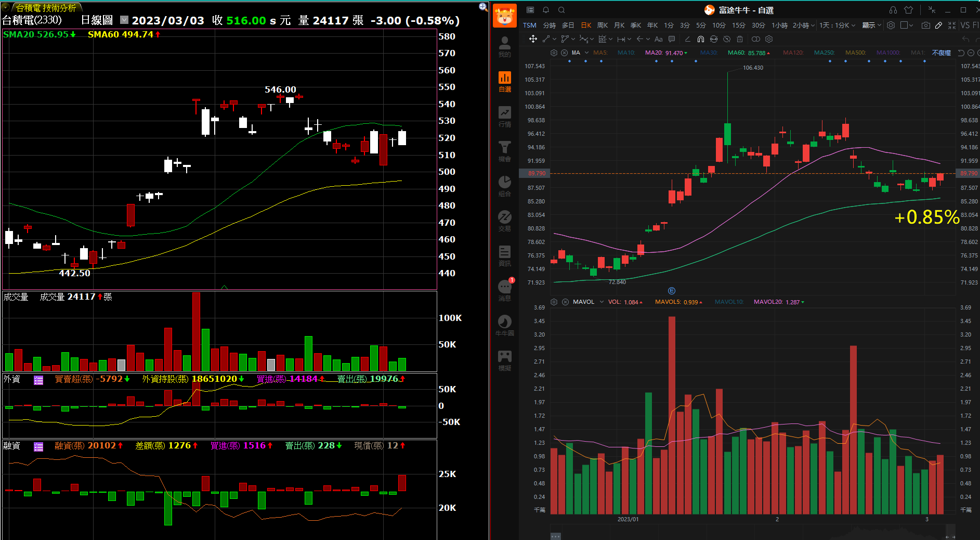The height and width of the screenshot is (540, 980).
Task: Switch to the 分時 tab
Action: [x=550, y=25]
